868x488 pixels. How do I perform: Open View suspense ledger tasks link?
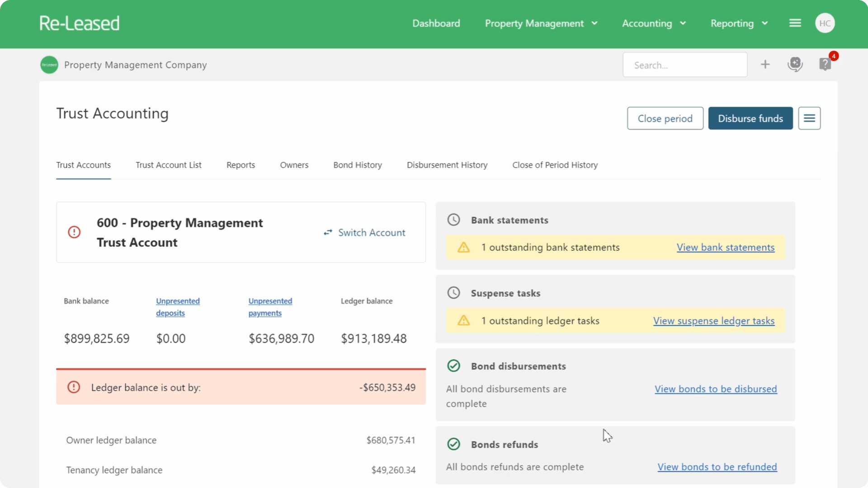tap(714, 320)
